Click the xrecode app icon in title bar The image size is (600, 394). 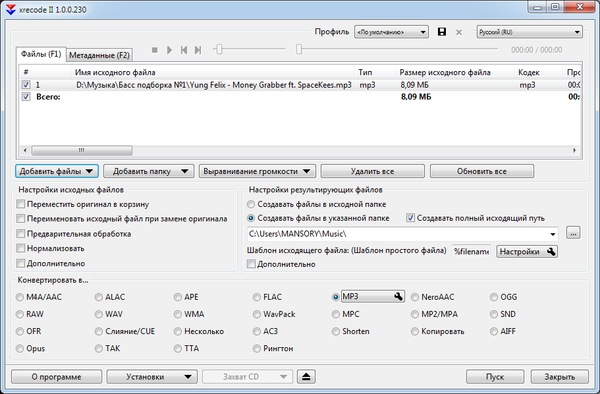11,9
